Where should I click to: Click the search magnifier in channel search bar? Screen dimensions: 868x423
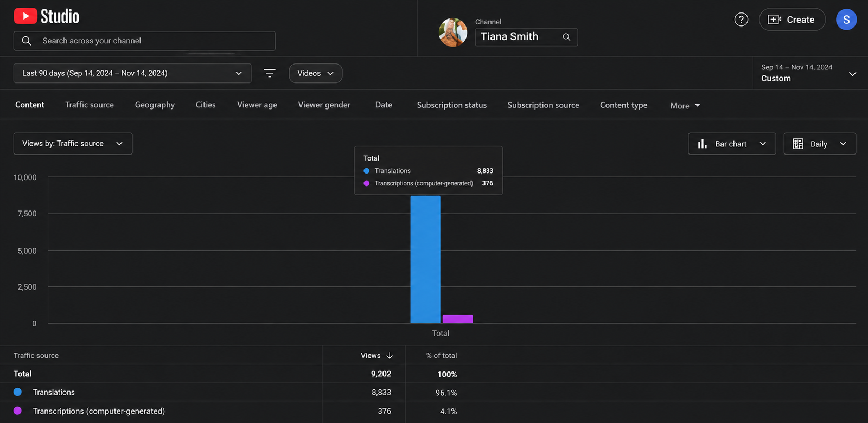26,41
